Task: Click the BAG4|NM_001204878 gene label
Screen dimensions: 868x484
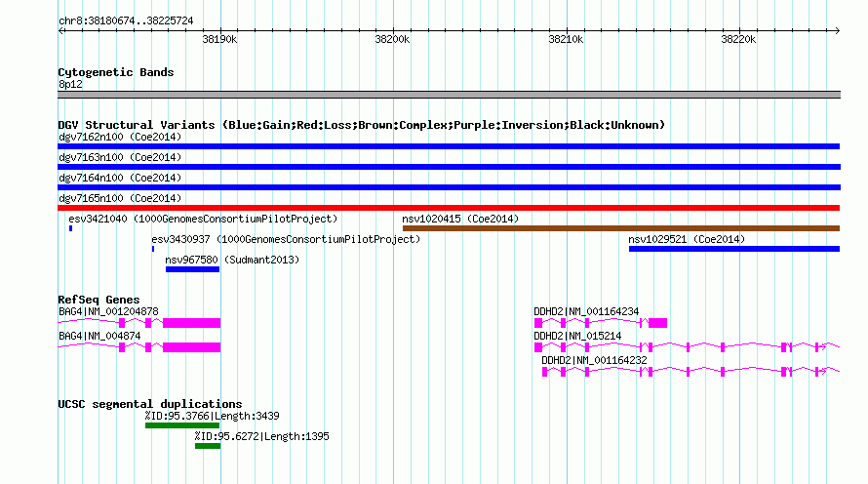Action: tap(108, 312)
